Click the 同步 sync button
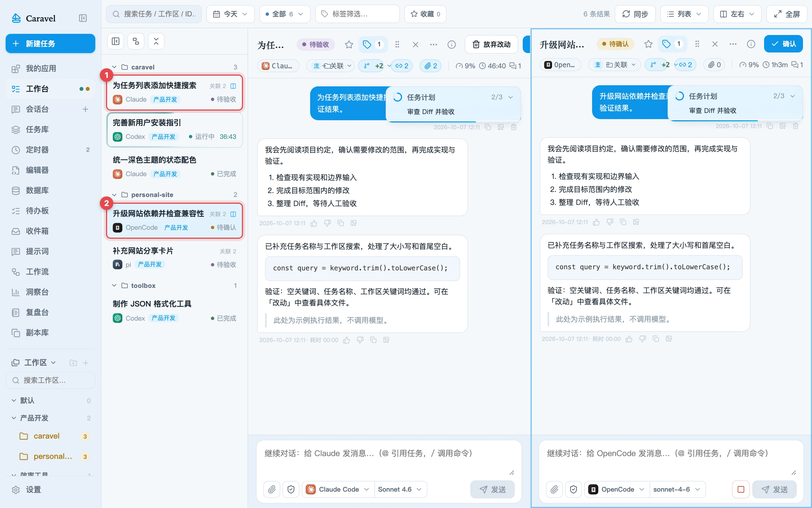Screen dimensions: 812x508 pyautogui.click(x=635, y=14)
